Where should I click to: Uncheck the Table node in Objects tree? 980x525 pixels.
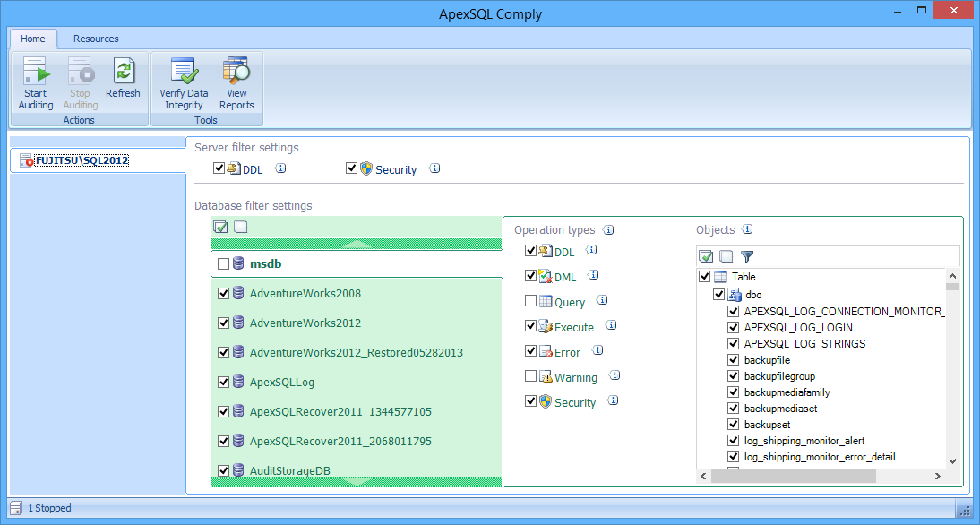click(705, 276)
